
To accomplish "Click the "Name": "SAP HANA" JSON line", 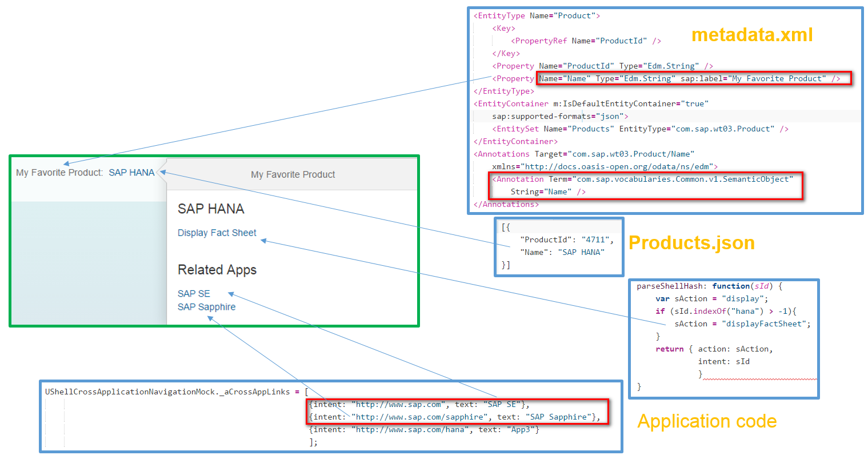I will [x=562, y=253].
